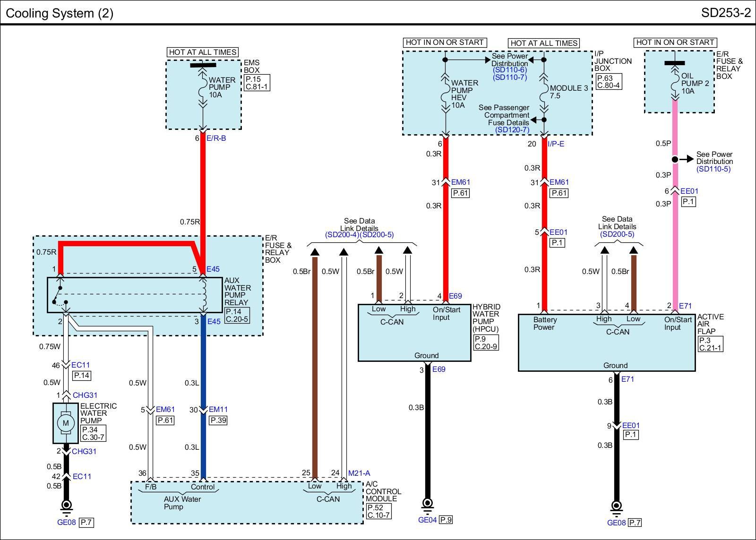Viewport: 756px width, 540px height.
Task: Open the SD110-7 link
Action: point(509,77)
